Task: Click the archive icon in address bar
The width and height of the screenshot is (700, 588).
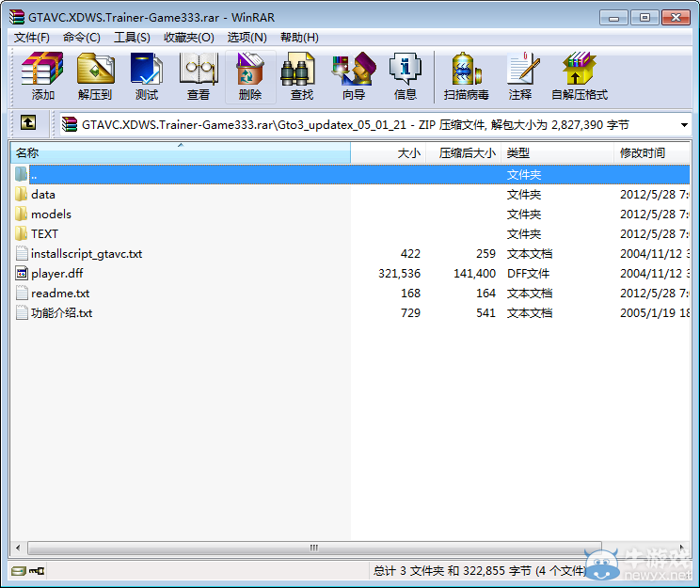Action: click(x=70, y=124)
